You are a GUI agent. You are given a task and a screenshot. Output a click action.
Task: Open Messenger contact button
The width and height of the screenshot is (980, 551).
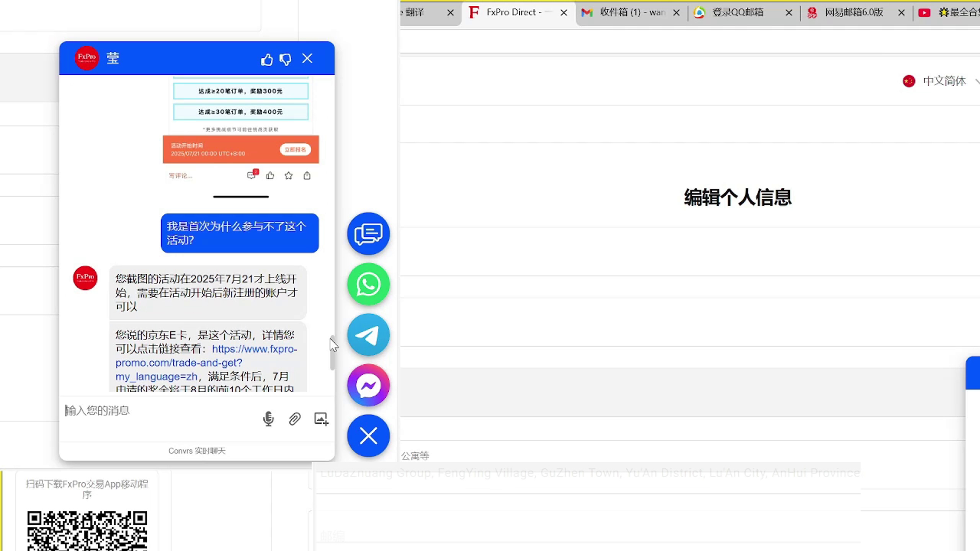tap(368, 385)
